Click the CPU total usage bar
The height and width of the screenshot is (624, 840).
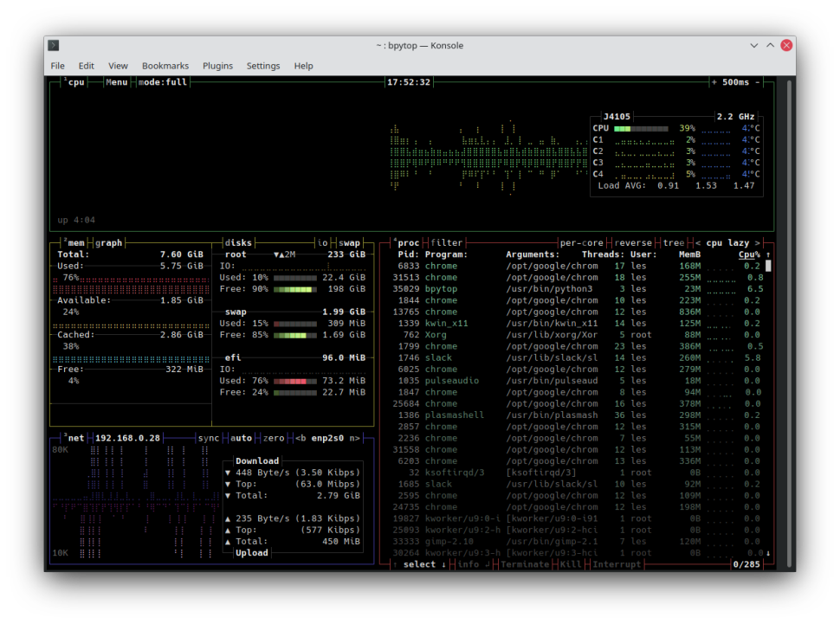[641, 129]
